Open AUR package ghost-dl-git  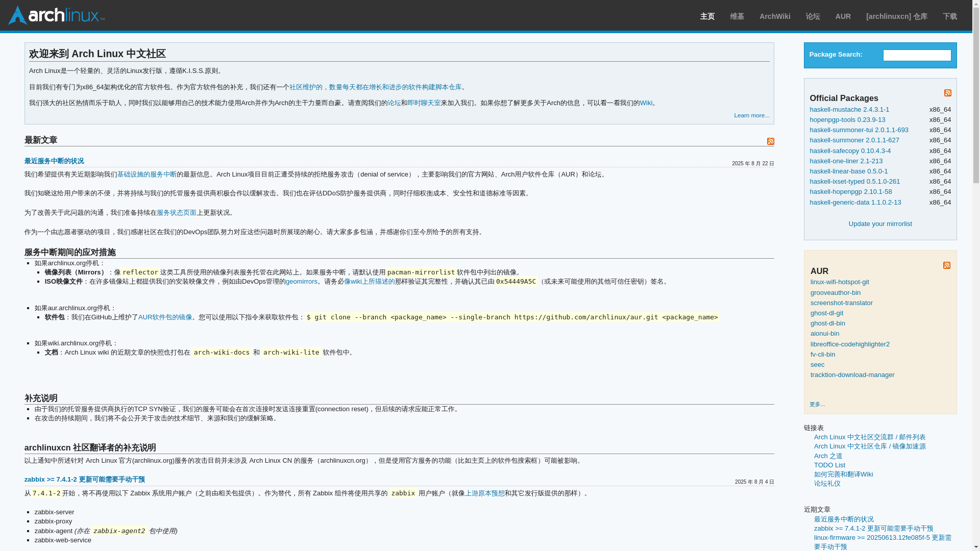pyautogui.click(x=826, y=313)
